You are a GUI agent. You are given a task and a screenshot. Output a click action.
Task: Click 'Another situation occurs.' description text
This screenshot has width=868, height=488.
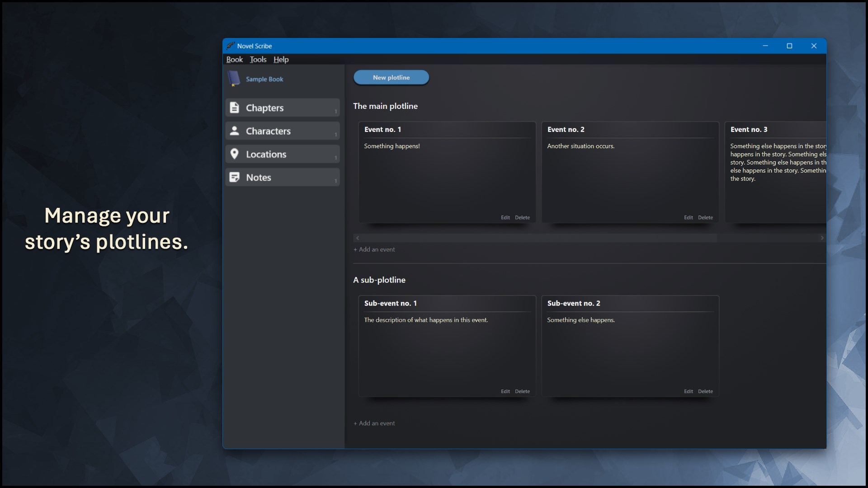click(x=580, y=146)
